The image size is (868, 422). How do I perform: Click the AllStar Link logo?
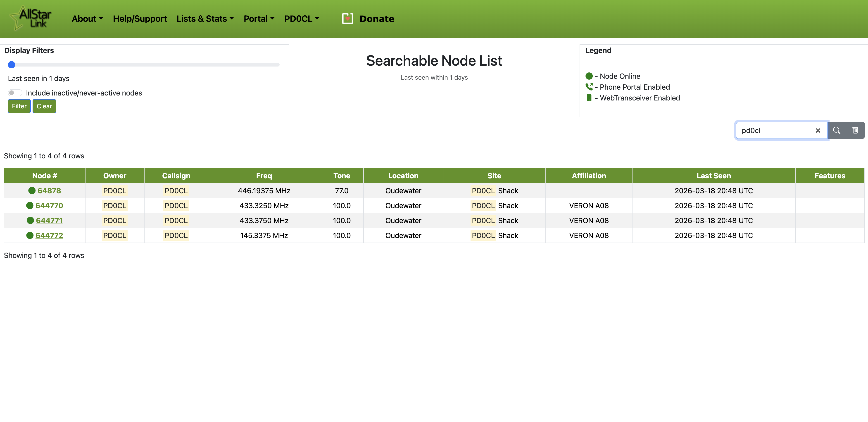(x=31, y=19)
